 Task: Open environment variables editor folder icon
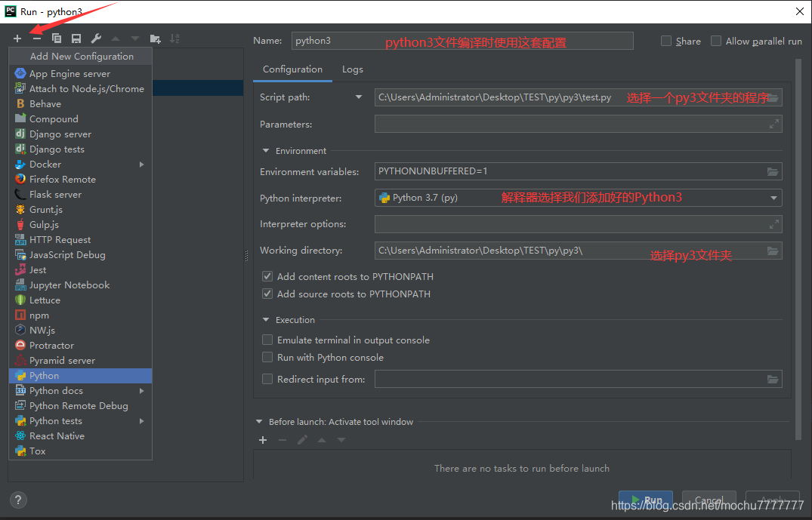point(773,171)
